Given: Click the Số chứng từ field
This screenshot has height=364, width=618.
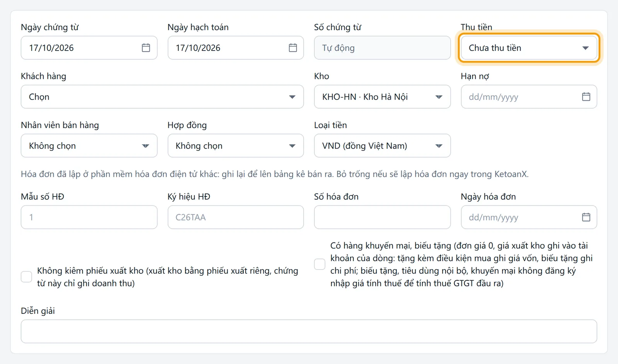Looking at the screenshot, I should (382, 48).
